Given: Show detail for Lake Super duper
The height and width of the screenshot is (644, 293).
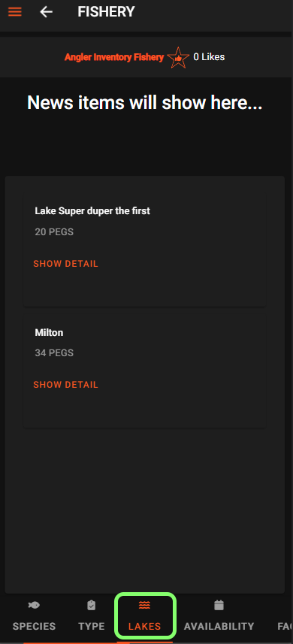Looking at the screenshot, I should (x=65, y=264).
